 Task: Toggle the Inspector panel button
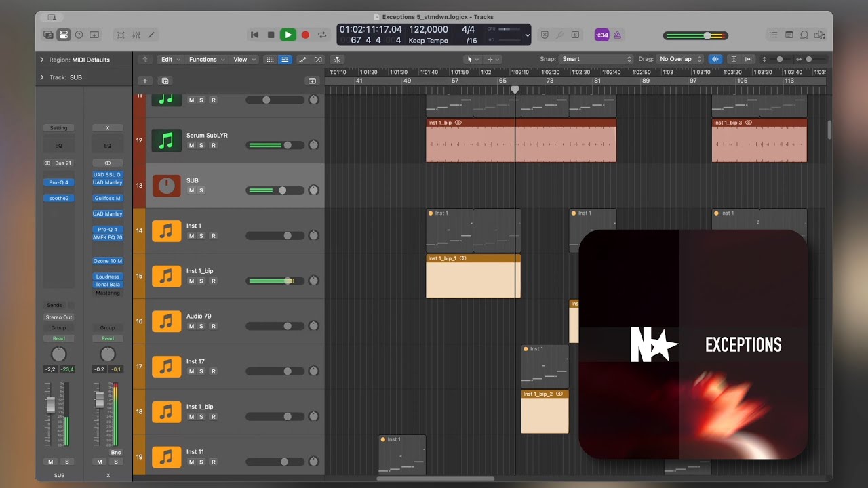tap(64, 35)
